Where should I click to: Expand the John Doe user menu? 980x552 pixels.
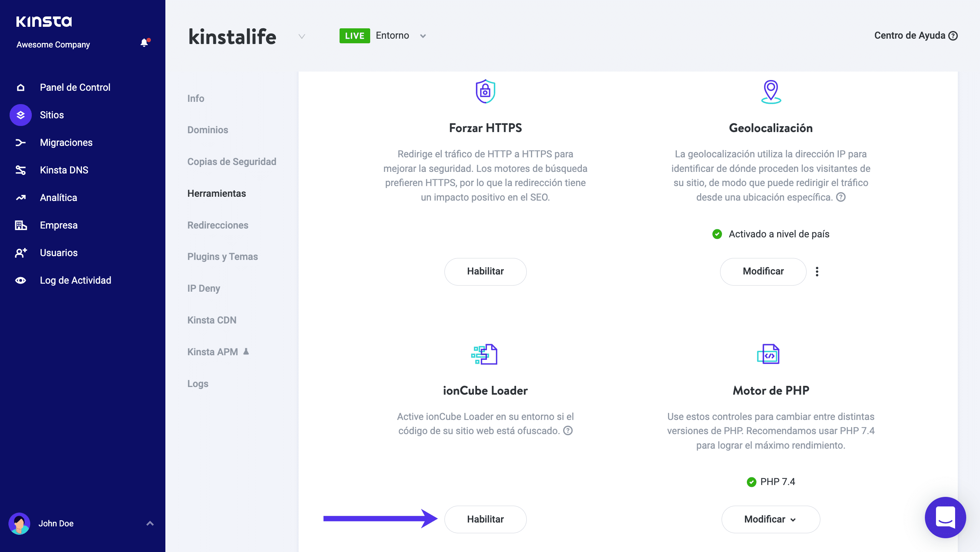pyautogui.click(x=150, y=523)
